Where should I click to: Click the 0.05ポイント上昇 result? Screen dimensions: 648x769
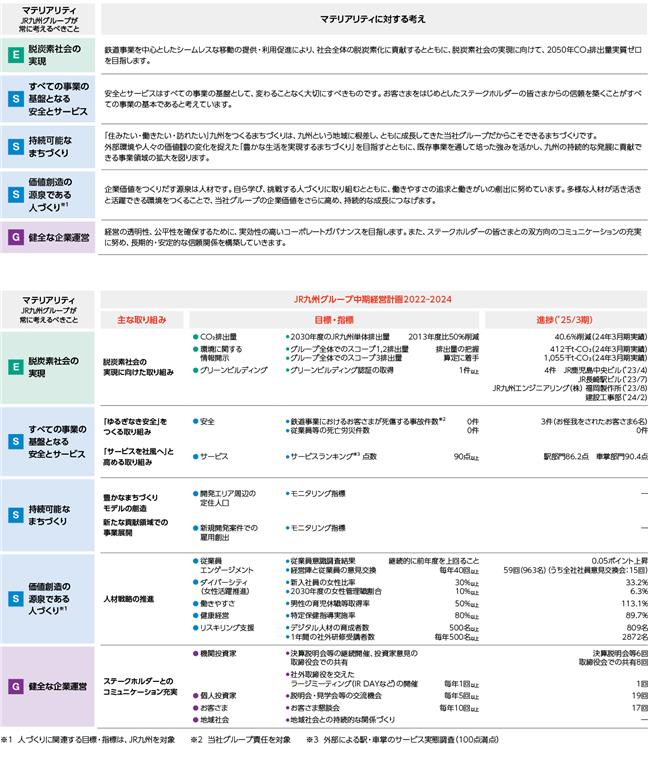pos(619,561)
